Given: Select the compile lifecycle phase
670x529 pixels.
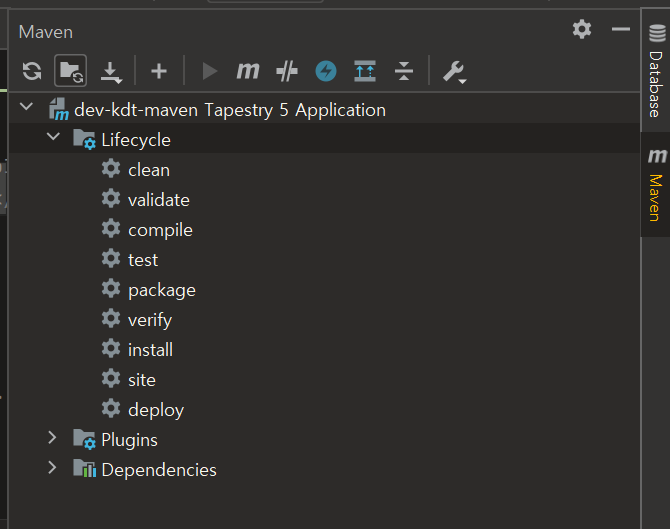Looking at the screenshot, I should pos(160,230).
